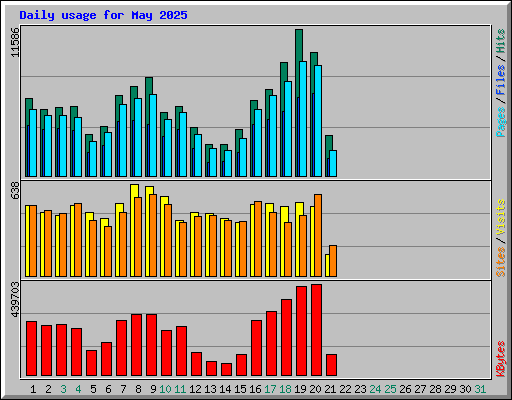Click the orange Sites bar for day 20
Viewport: 512px width, 400px height.
(x=318, y=235)
